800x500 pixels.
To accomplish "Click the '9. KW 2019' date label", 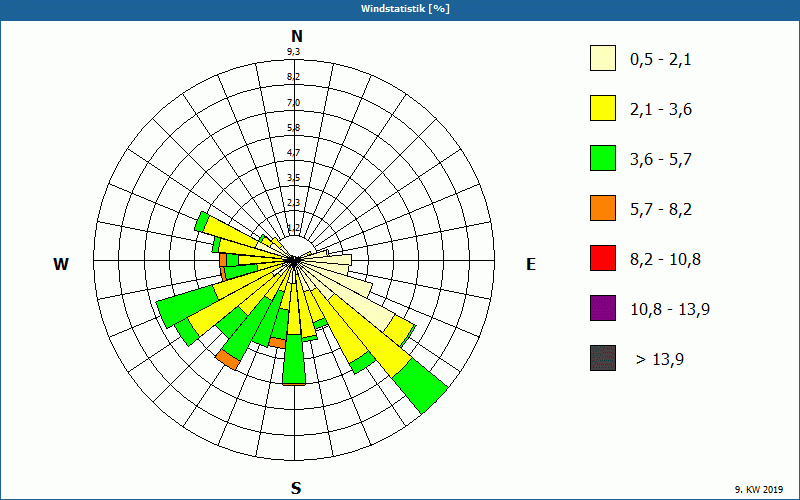I will pos(759,490).
